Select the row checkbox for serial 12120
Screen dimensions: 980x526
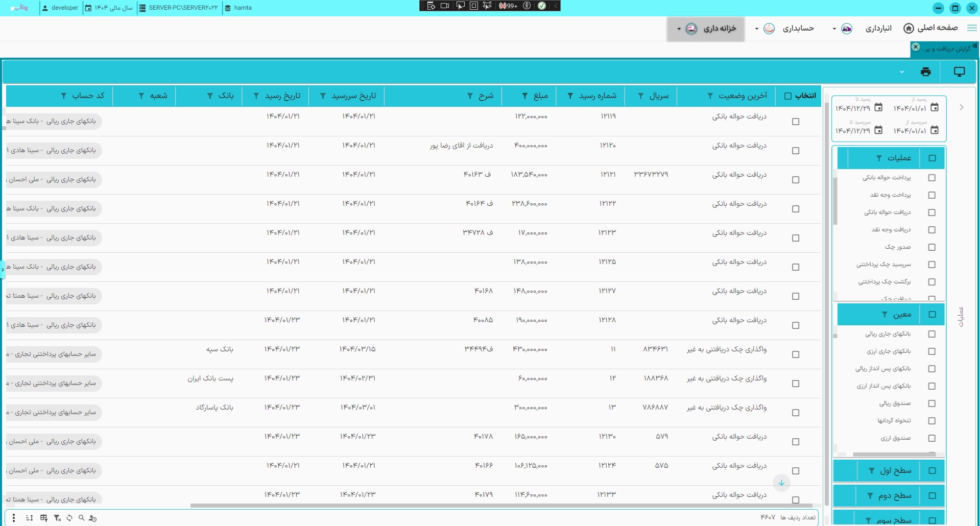795,151
